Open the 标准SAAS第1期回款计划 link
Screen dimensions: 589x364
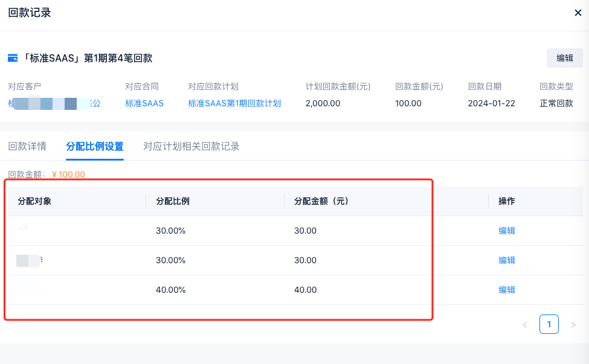click(x=234, y=103)
